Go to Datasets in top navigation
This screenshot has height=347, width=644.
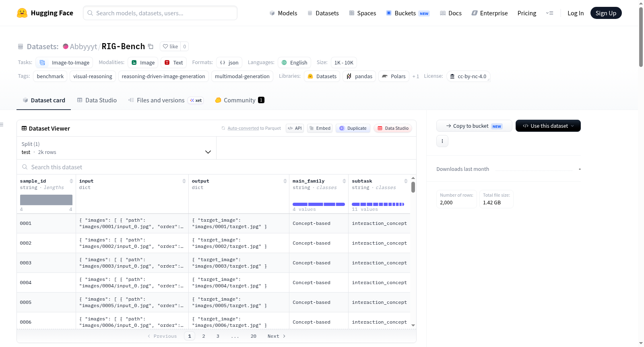pyautogui.click(x=323, y=13)
